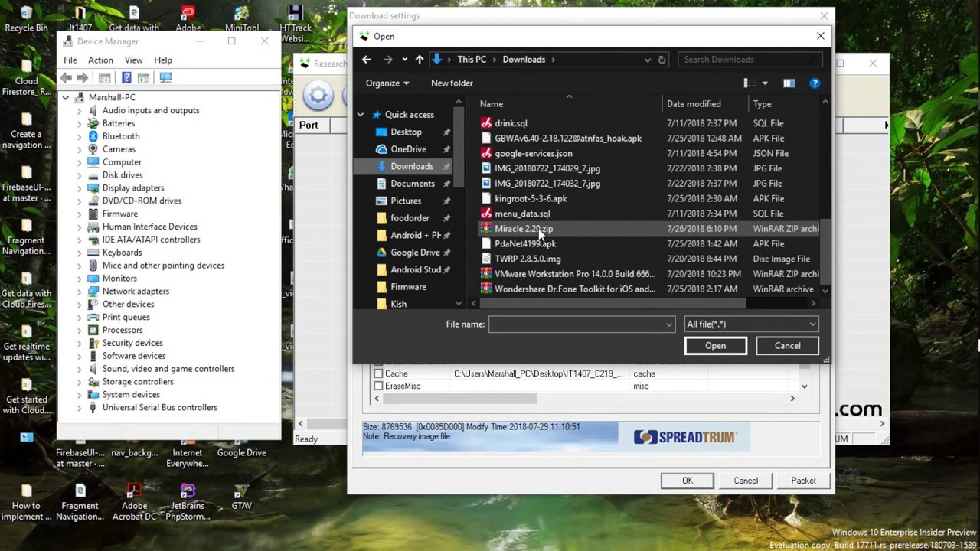Select JetBrains PhpStorm desktop icon
This screenshot has height=551, width=980.
pyautogui.click(x=188, y=503)
